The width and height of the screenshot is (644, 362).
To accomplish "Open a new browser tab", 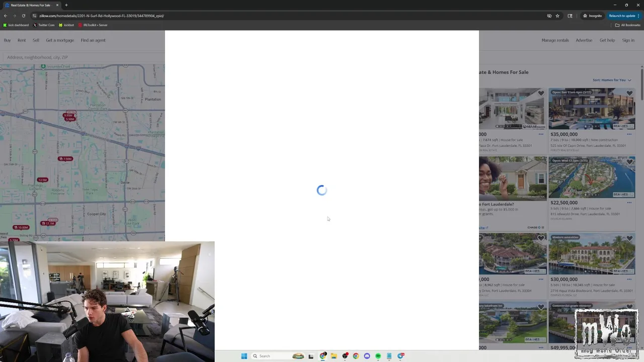I will tap(66, 5).
